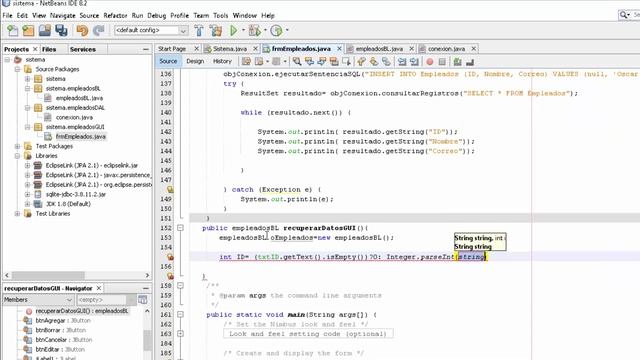Collapse the Source Packages node
This screenshot has width=640, height=360.
18,69
